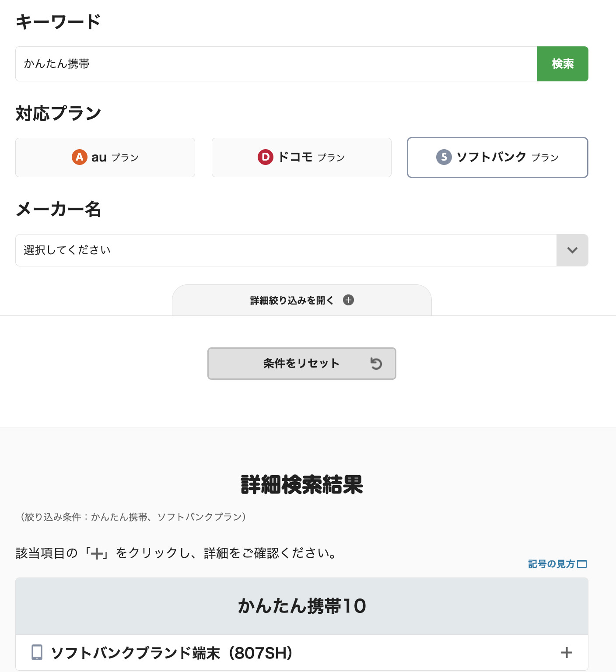Click the phone icon beside ソフトバンクブランド端末
616x672 pixels.
[37, 652]
